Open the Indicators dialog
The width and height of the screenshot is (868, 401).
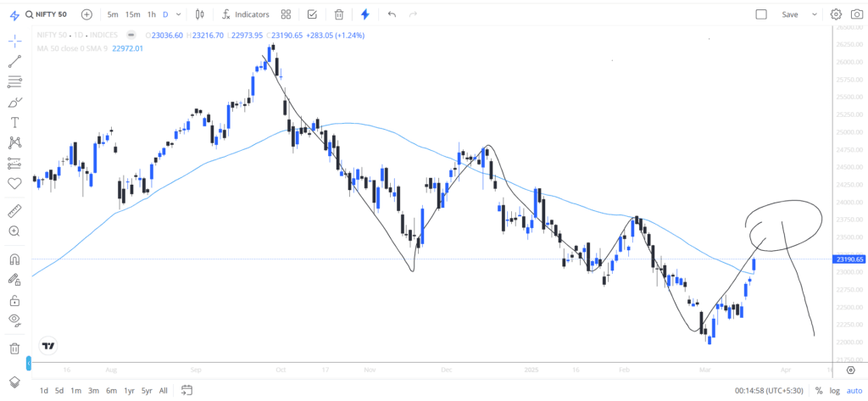click(246, 14)
